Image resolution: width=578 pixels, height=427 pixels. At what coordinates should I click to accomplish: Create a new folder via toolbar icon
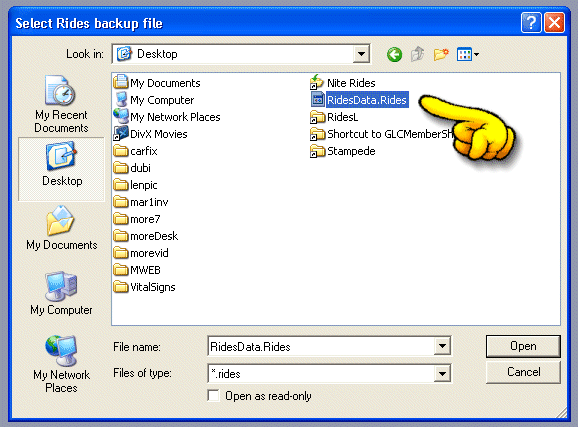tap(441, 55)
